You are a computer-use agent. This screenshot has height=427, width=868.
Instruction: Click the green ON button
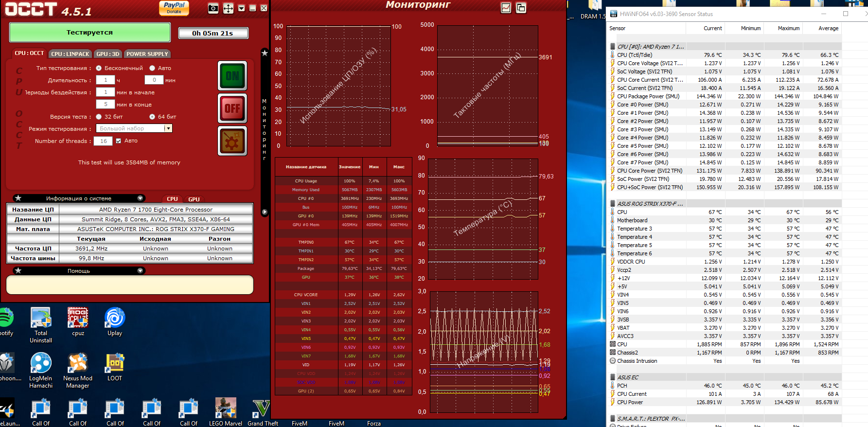tap(232, 75)
